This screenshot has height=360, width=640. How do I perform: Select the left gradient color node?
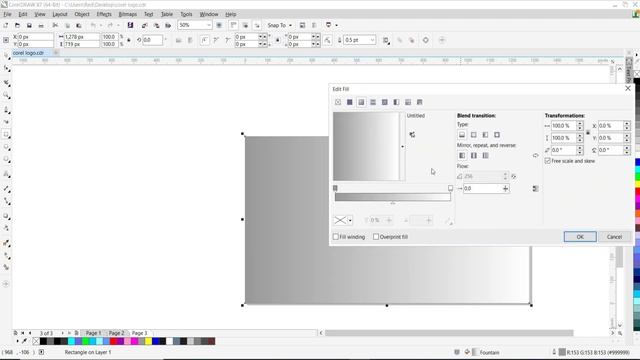click(335, 188)
